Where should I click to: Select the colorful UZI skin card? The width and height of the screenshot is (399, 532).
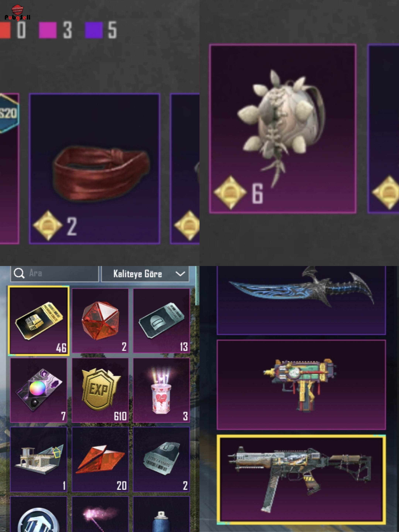pos(301,385)
